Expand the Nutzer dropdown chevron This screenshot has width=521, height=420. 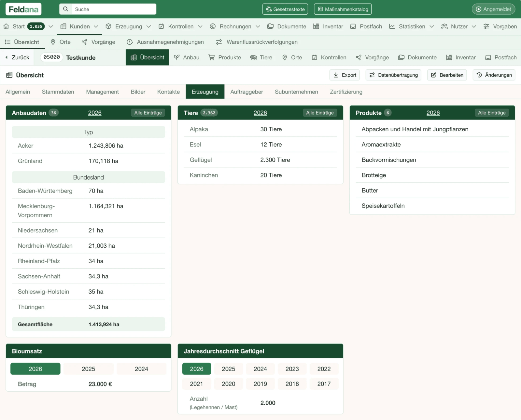pos(474,26)
